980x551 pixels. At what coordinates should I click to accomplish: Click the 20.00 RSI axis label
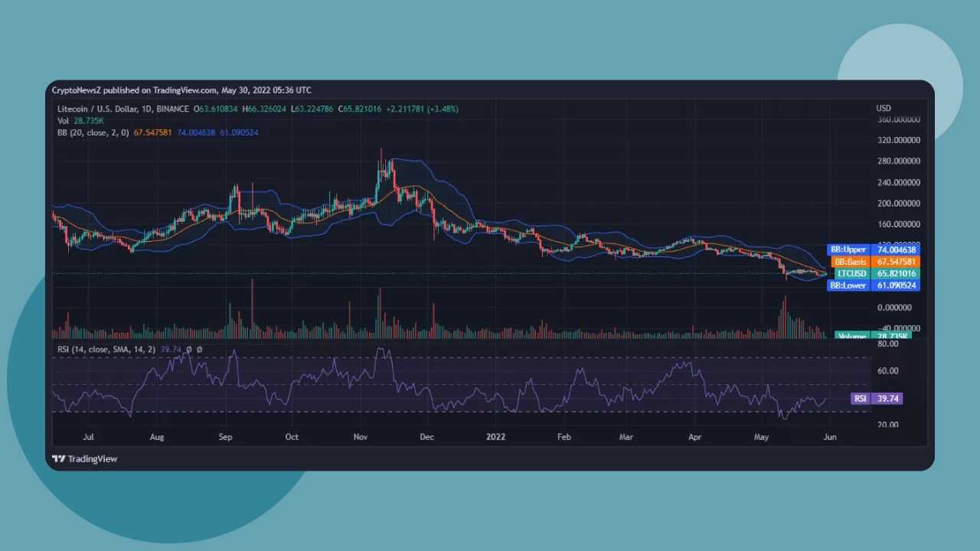click(887, 425)
